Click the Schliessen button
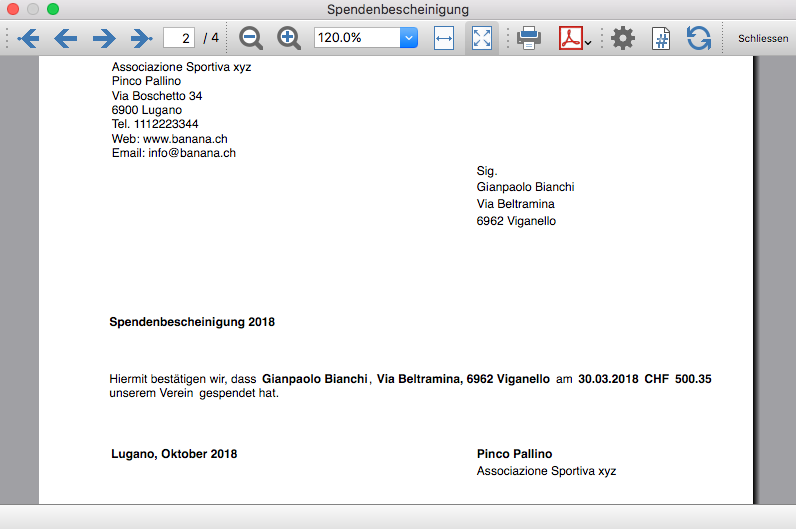 [763, 39]
